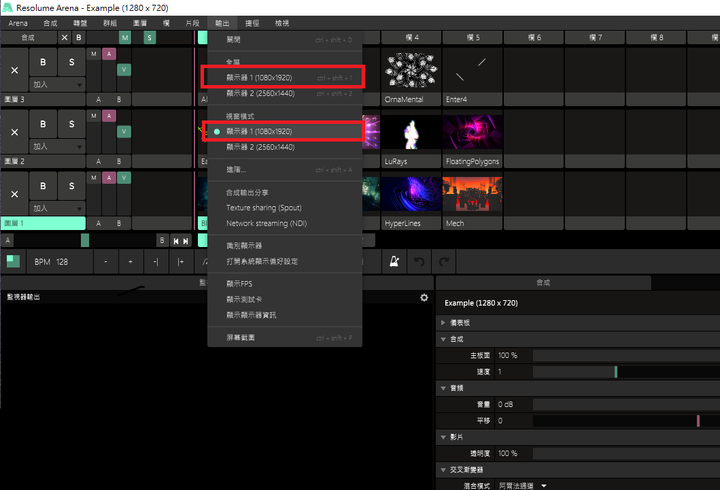Click column header 欄 5
Viewport: 720px width, 490px height.
[x=472, y=38]
